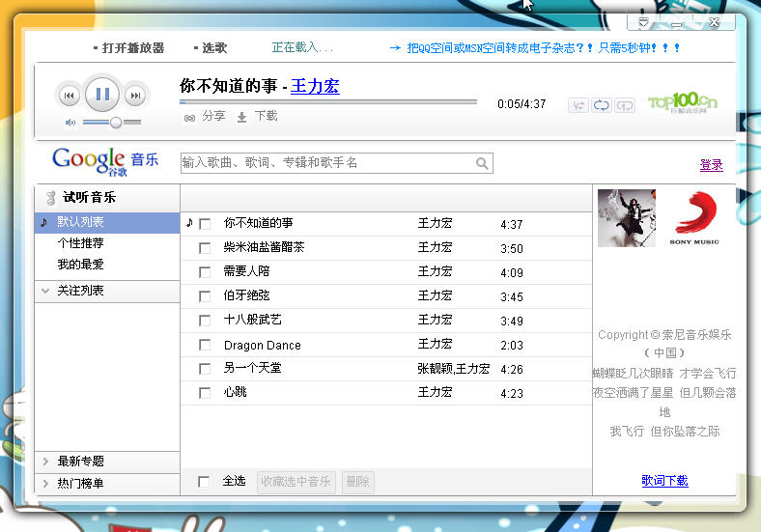Viewport: 761px width, 532px height.
Task: Select 个性推荐 in the sidebar
Action: (80, 243)
